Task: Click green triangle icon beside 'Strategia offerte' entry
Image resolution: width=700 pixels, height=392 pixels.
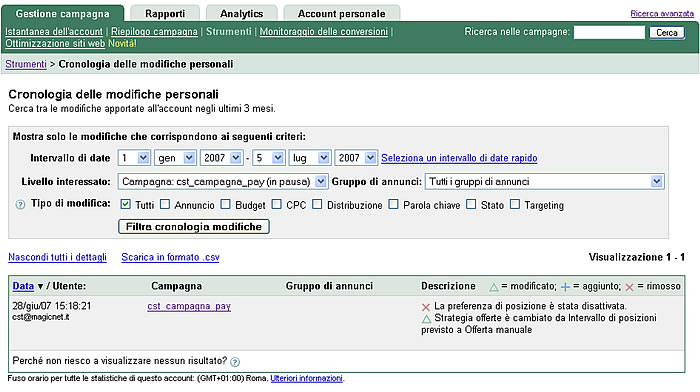Action: point(426,319)
